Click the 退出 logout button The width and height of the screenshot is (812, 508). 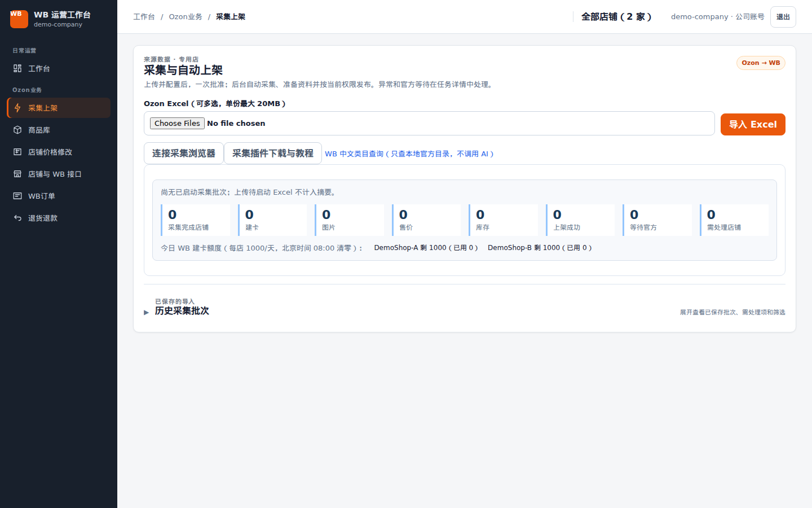783,17
